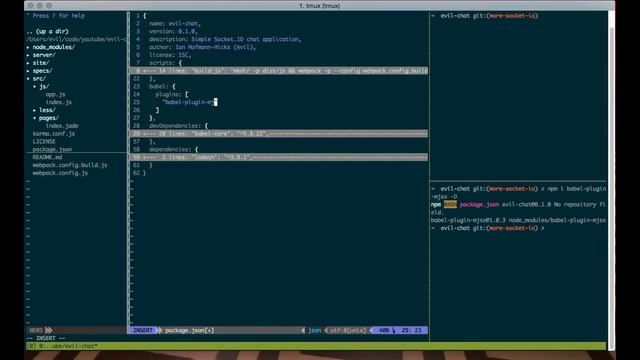Image resolution: width=640 pixels, height=360 pixels.
Task: Click the author line
Action: click(x=202, y=47)
